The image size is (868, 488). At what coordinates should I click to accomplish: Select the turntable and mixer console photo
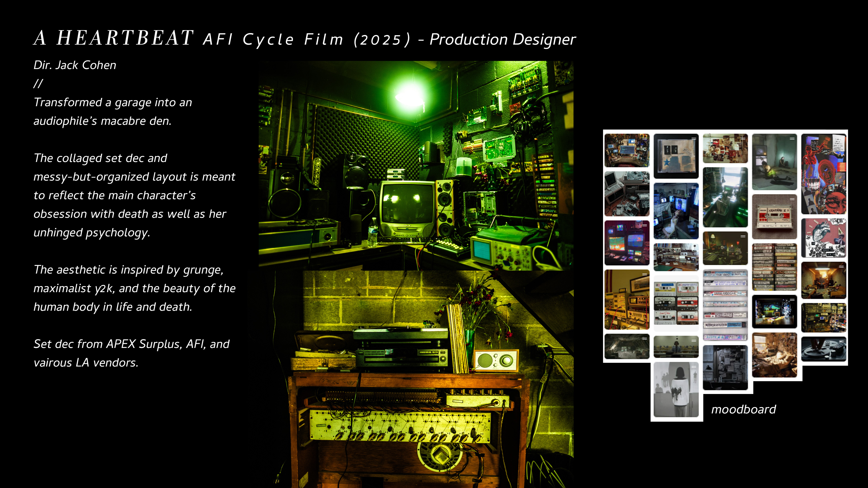click(x=416, y=379)
